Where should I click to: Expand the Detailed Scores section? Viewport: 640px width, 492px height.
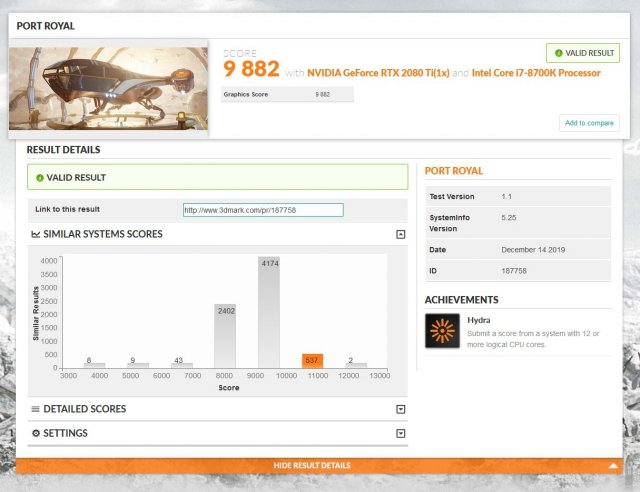[401, 409]
